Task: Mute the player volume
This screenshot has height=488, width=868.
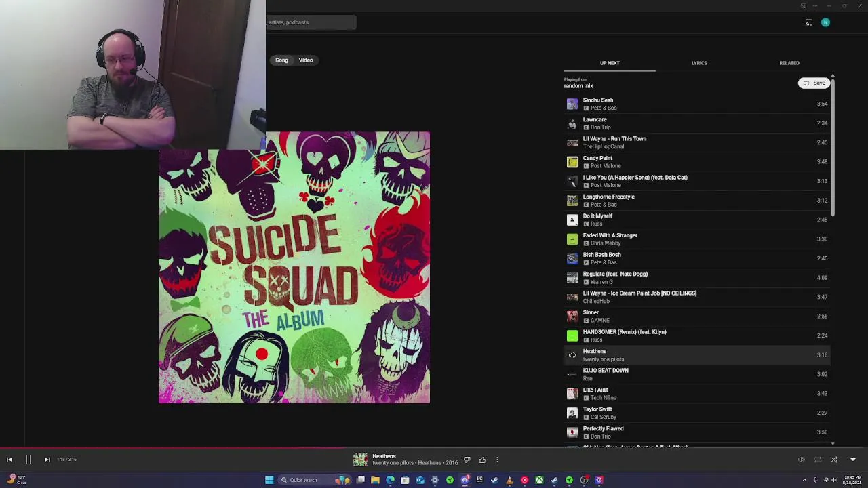Action: point(801,460)
